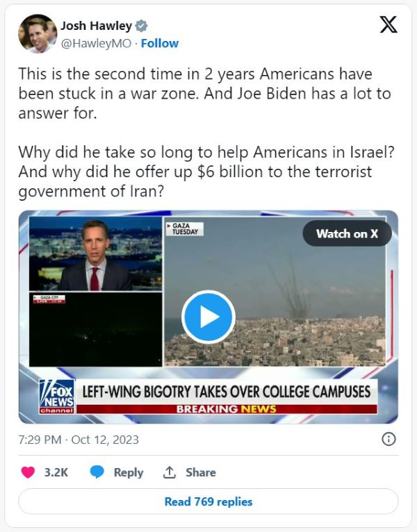Click the tweet text about Americans in Israel
Screen dimensions: 417x532
(x=206, y=172)
